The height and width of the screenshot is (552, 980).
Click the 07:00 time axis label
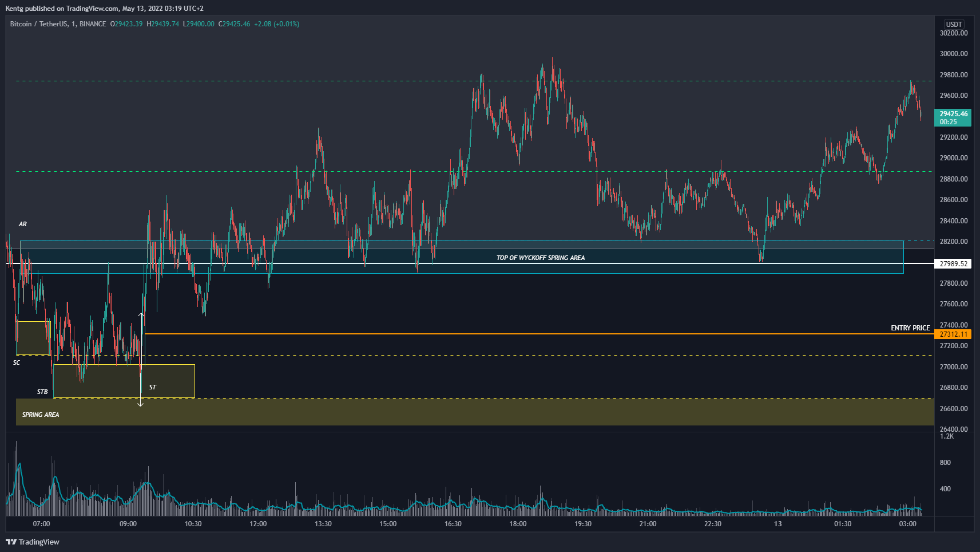41,524
